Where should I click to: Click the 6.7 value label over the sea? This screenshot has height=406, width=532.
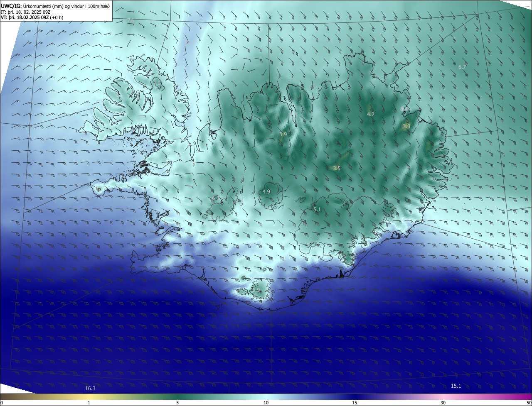pos(462,67)
